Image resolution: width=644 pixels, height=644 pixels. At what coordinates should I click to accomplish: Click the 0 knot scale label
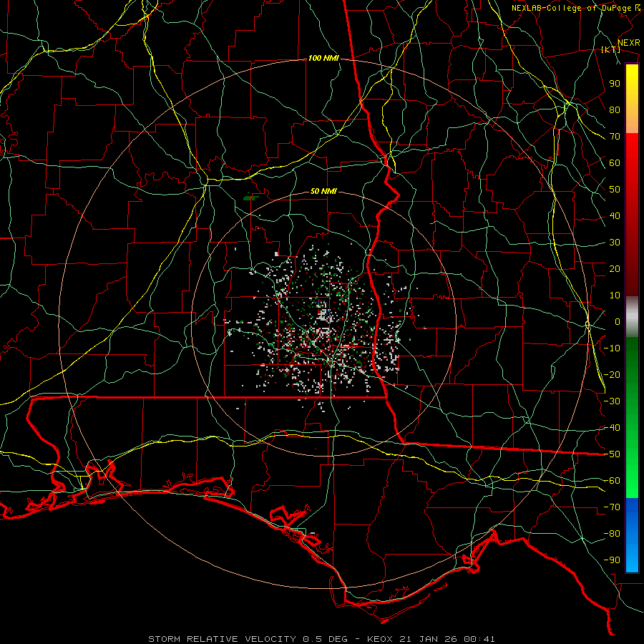tap(618, 321)
